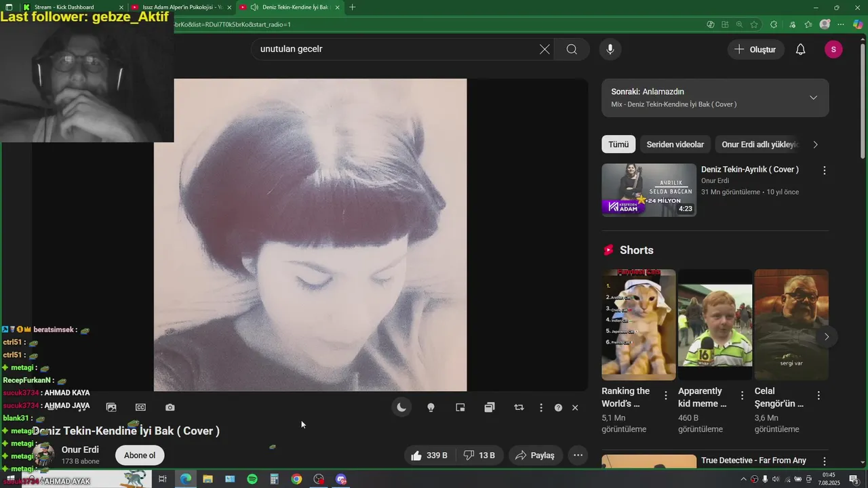Toggle the pop-out windows icon
868x488 pixels.
pos(490,407)
